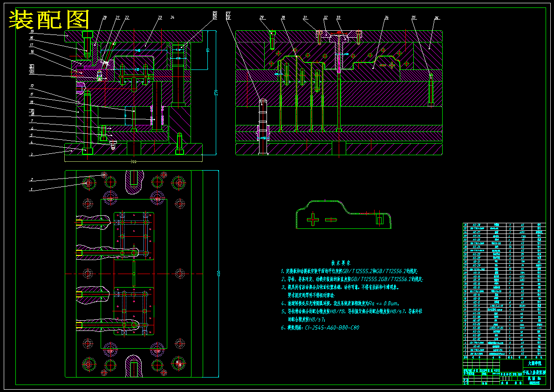Select the mold base spec CI-2545-A60-B80-C80 line

point(320,328)
